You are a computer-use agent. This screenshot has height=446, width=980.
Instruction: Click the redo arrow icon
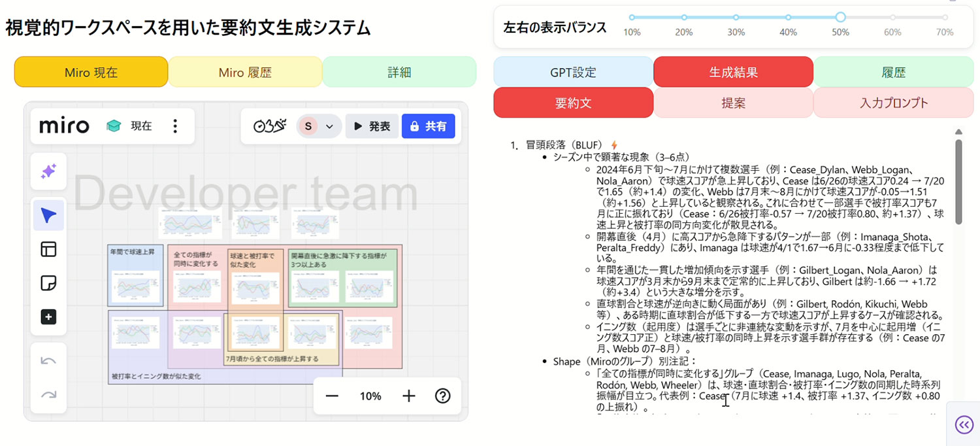pos(49,394)
